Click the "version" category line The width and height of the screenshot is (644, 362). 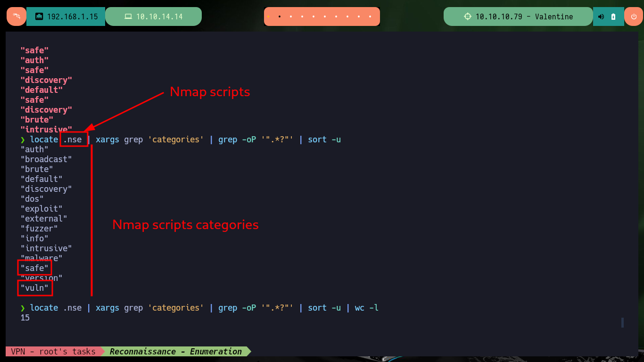pos(41,278)
